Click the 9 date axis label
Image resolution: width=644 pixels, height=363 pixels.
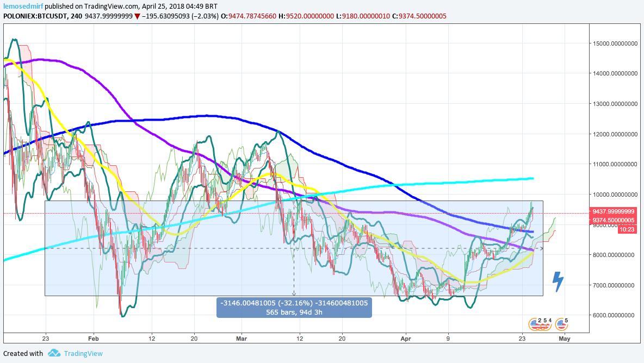[x=448, y=339]
